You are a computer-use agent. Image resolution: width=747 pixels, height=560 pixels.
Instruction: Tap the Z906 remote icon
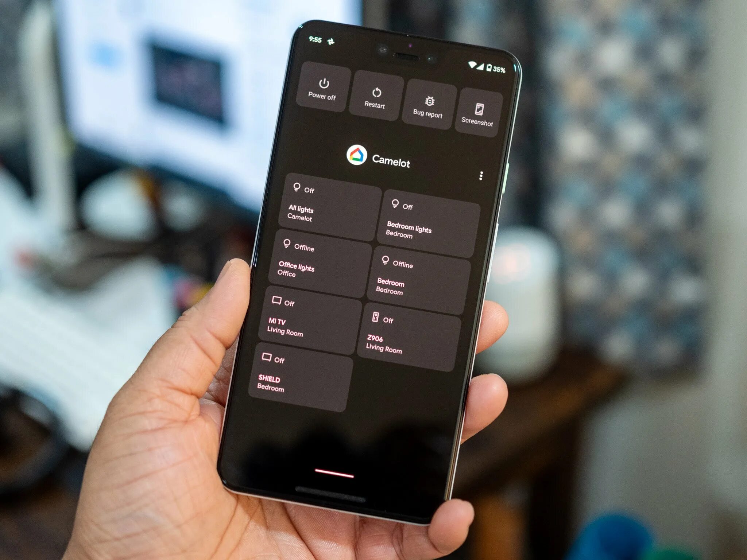point(375,318)
